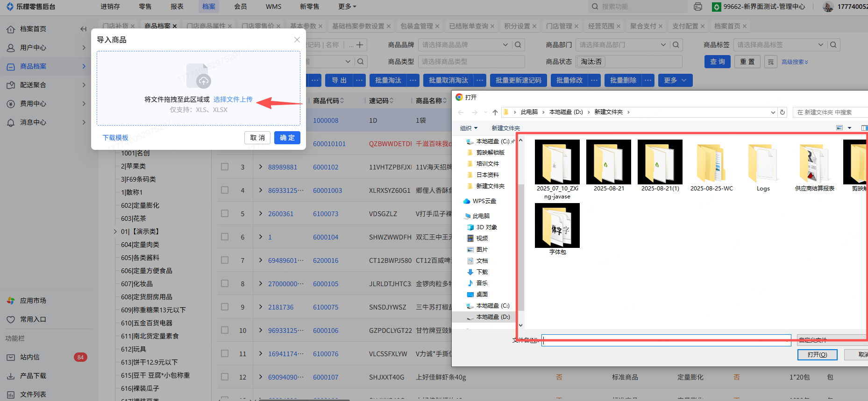Click the view mode icon in file dialog
The height and width of the screenshot is (401, 868).
840,128
